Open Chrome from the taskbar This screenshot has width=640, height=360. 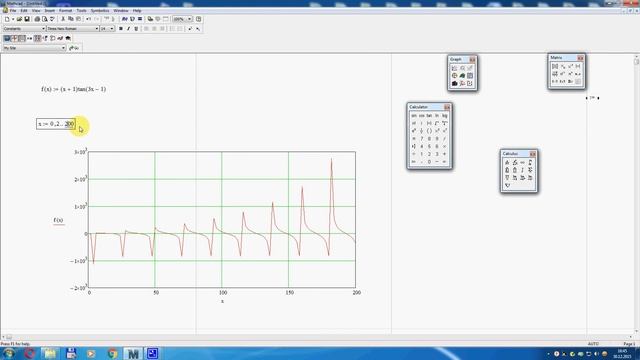tap(112, 353)
